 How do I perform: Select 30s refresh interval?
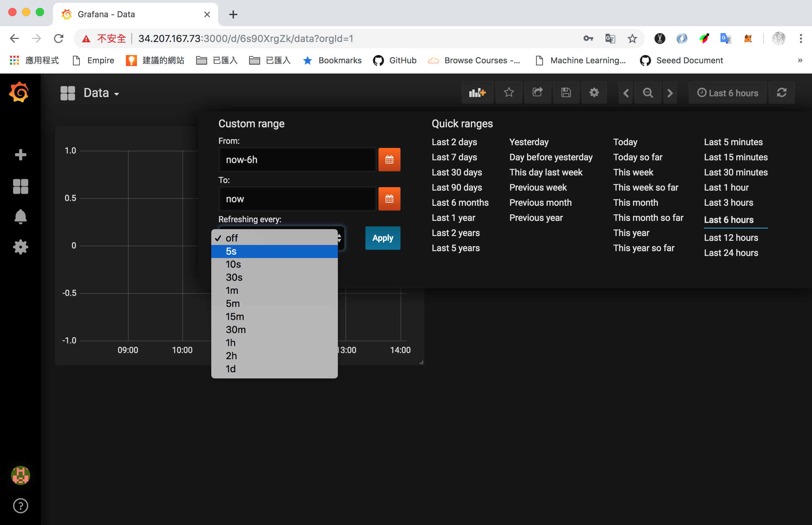click(x=275, y=278)
